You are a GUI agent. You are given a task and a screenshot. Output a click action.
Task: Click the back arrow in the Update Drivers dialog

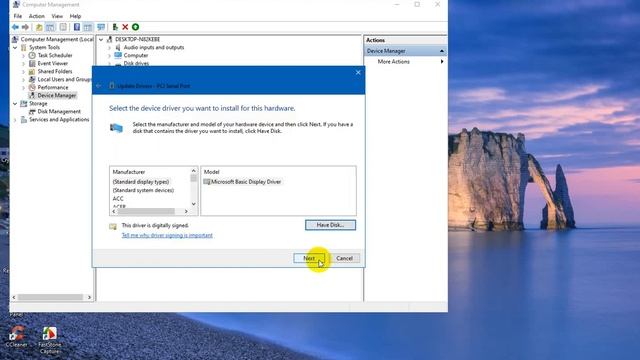tap(99, 86)
